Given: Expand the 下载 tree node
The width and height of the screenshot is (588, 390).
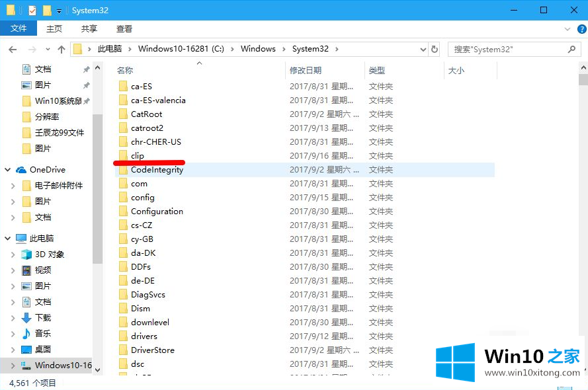Looking at the screenshot, I should click(x=13, y=318).
